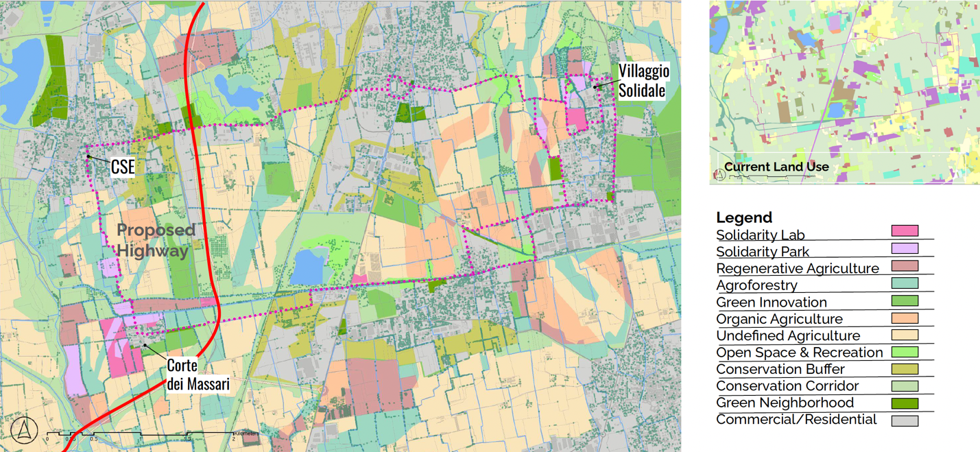Pick the Open Space & Recreation swatch
The width and height of the screenshot is (980, 452).
[x=905, y=352]
